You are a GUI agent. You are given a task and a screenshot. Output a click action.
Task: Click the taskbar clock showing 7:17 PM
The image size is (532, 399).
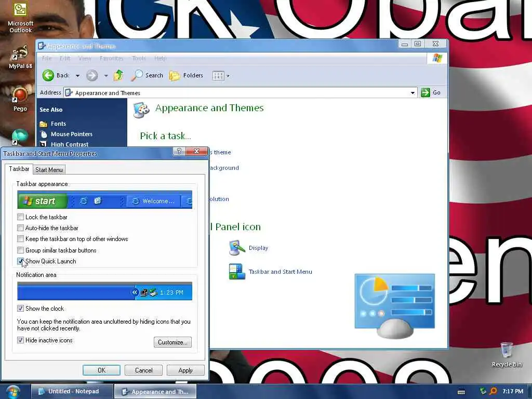(513, 391)
